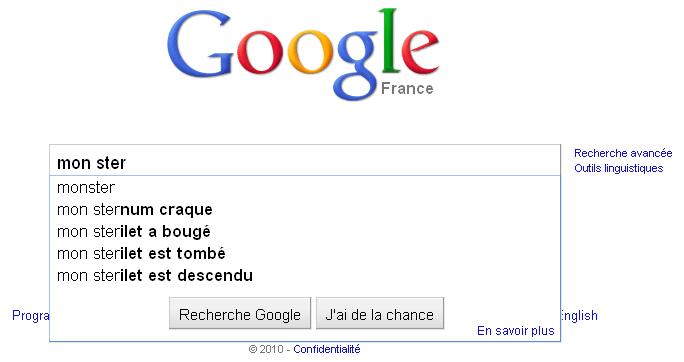The image size is (684, 362).
Task: Click the blue capital G in the logo
Action: point(198,44)
